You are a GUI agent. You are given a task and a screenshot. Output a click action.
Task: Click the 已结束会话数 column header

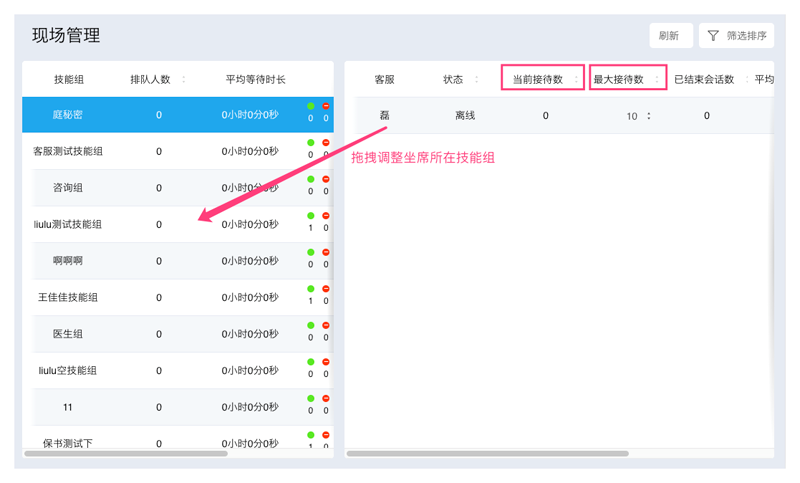[704, 79]
